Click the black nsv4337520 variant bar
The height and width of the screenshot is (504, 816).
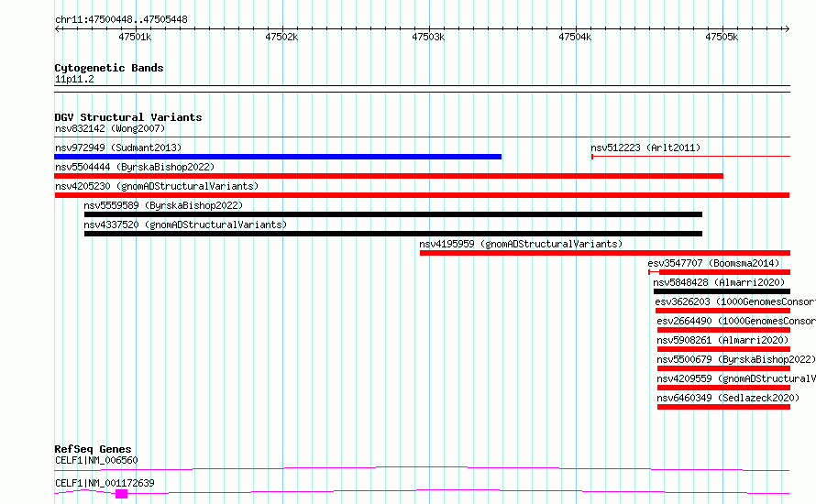(393, 234)
